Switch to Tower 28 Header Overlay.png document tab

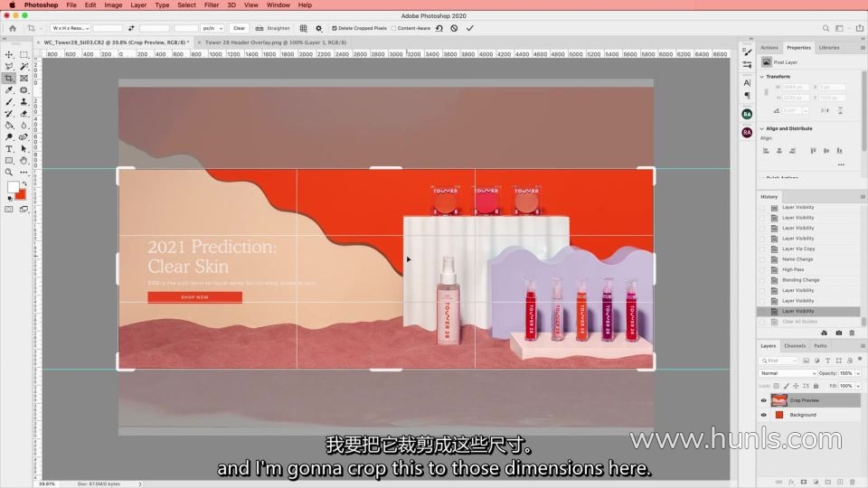click(x=276, y=42)
